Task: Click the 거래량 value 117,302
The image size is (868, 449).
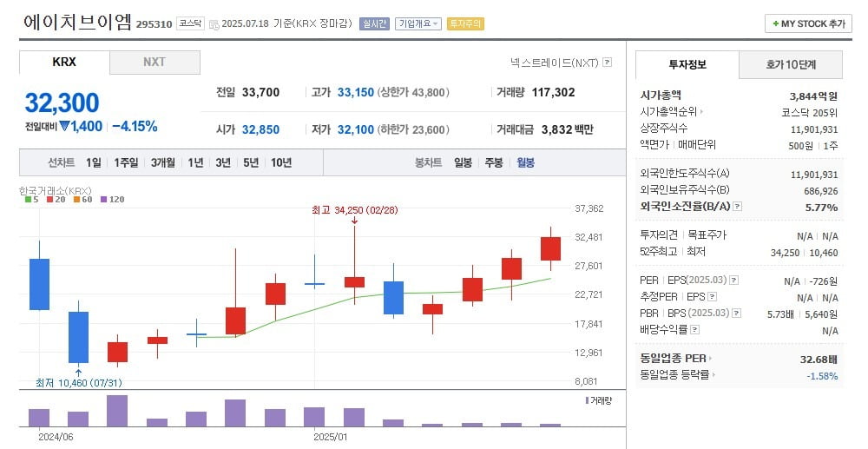Action: point(553,92)
